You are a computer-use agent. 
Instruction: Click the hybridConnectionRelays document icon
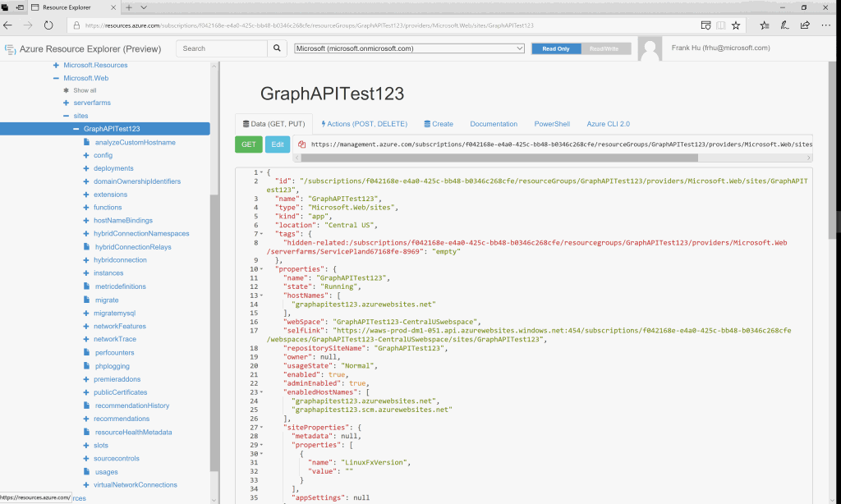[x=86, y=246]
